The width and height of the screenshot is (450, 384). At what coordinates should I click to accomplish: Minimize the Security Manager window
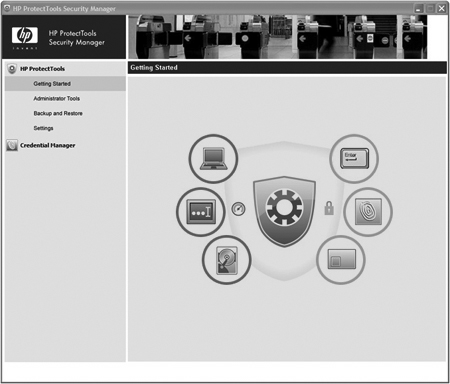(x=419, y=9)
